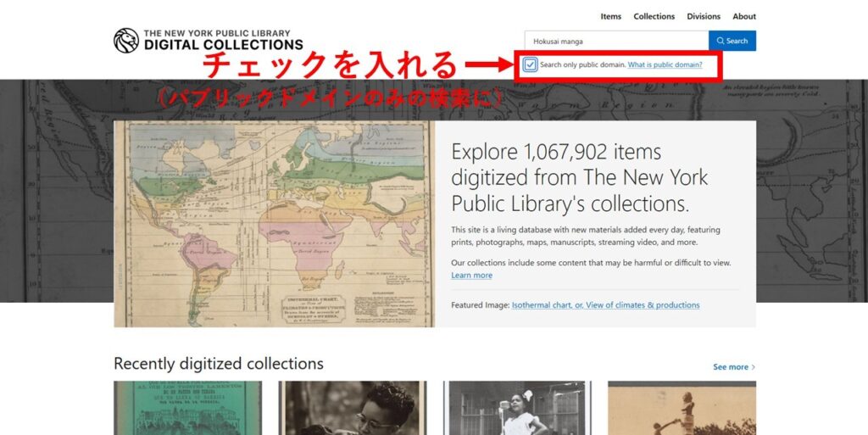Open the Collections menu item
Viewport: 868px width, 435px height.
654,17
